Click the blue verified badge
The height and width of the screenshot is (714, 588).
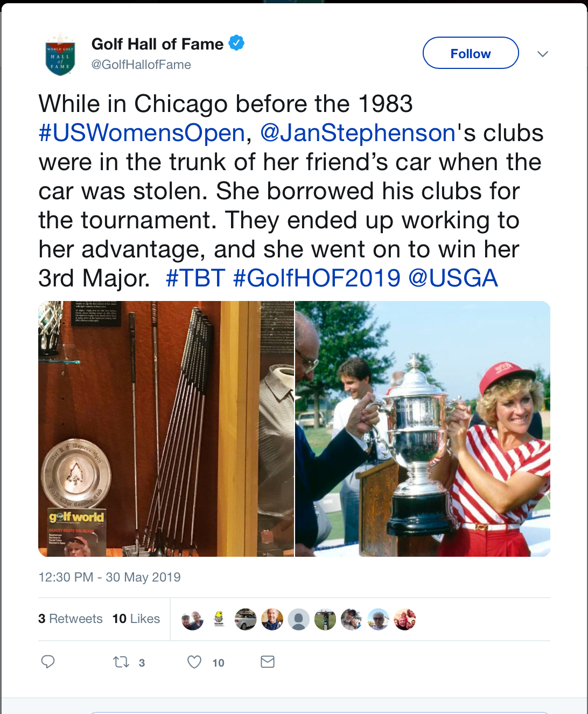[236, 43]
